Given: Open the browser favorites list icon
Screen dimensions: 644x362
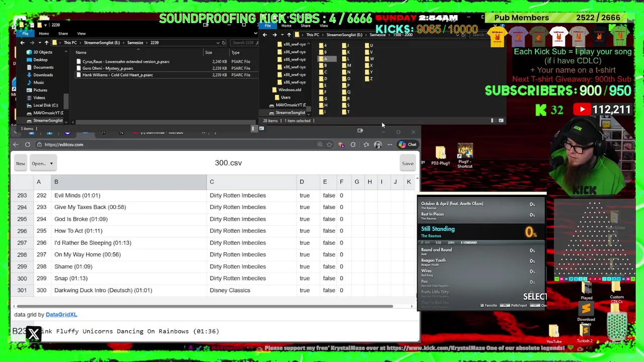Looking at the screenshot, I should [366, 145].
